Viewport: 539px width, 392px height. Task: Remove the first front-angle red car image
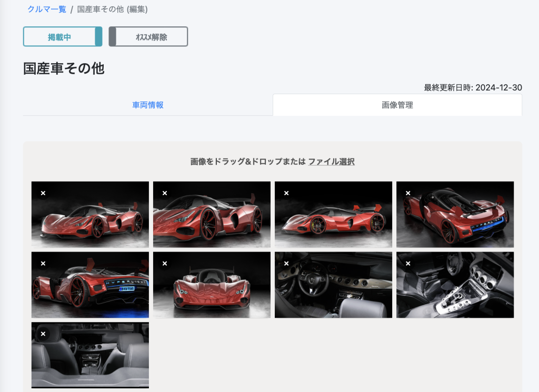(x=43, y=193)
